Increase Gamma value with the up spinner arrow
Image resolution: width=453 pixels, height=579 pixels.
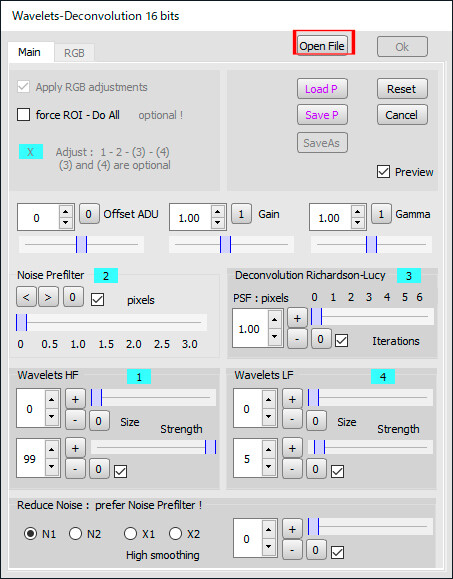(x=357, y=212)
